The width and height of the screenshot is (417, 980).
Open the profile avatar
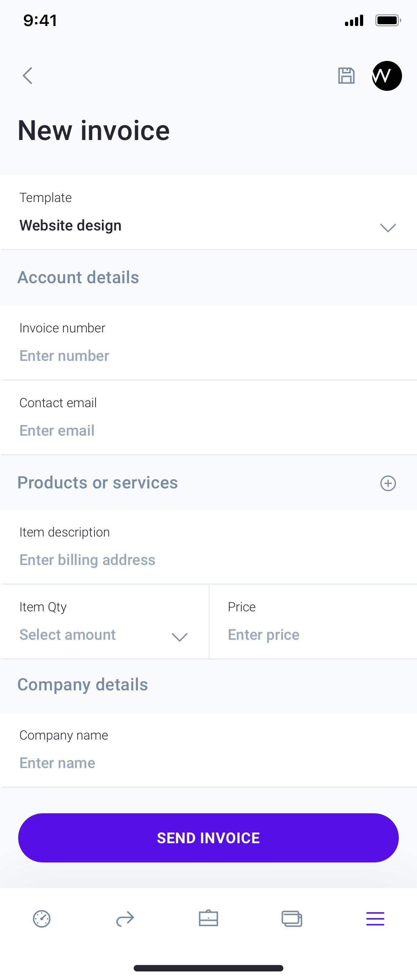coord(387,76)
